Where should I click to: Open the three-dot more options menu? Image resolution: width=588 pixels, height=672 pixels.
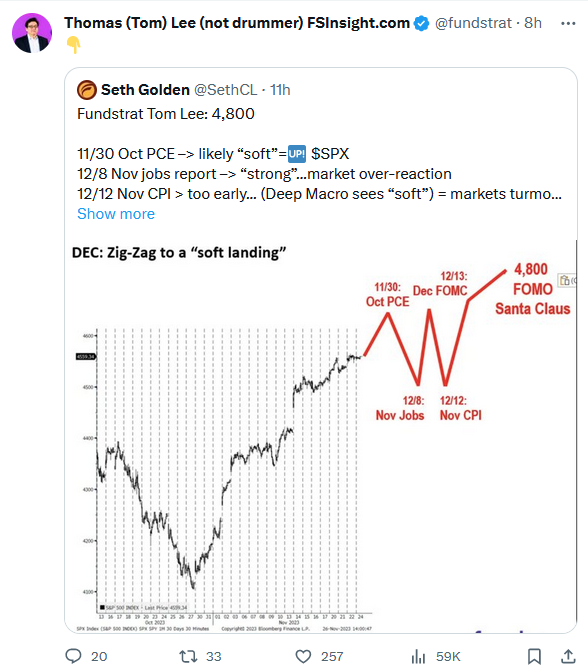[x=568, y=23]
